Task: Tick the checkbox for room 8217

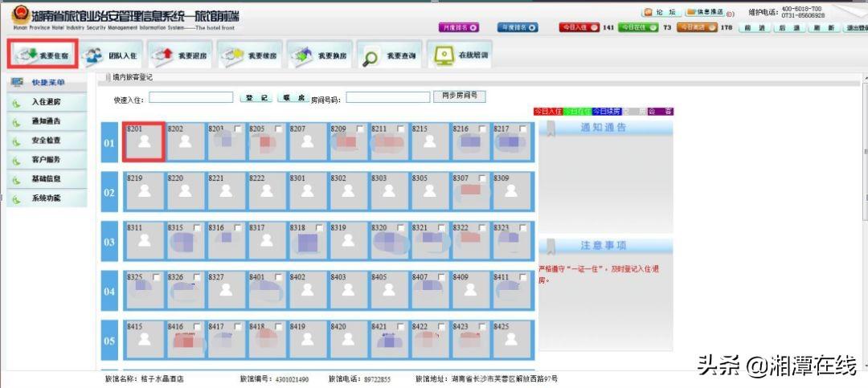Action: tap(523, 129)
